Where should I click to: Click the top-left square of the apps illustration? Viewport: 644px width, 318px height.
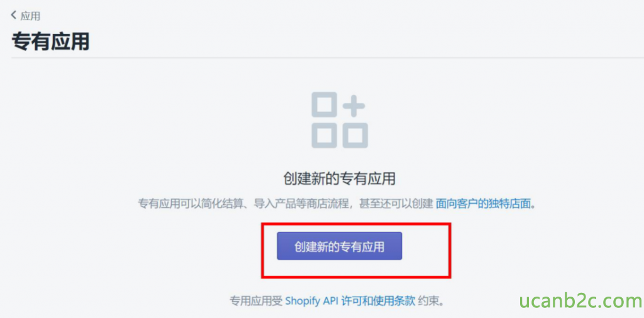[325, 105]
